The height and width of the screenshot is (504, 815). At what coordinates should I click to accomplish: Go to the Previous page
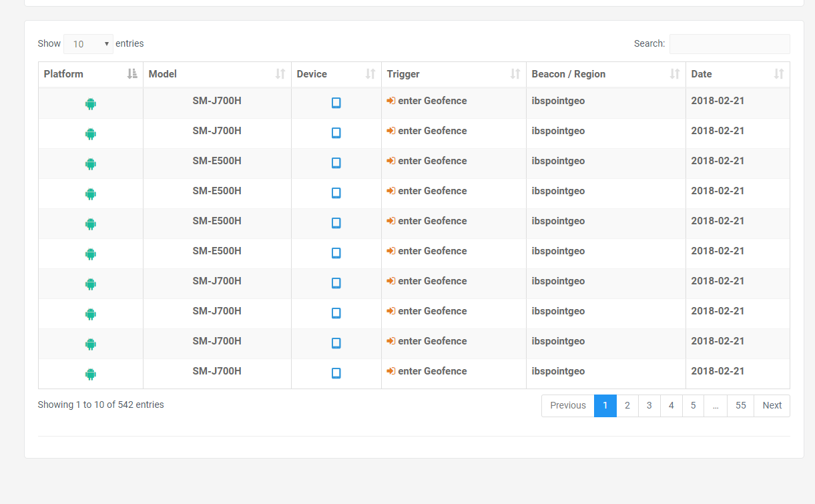(568, 406)
